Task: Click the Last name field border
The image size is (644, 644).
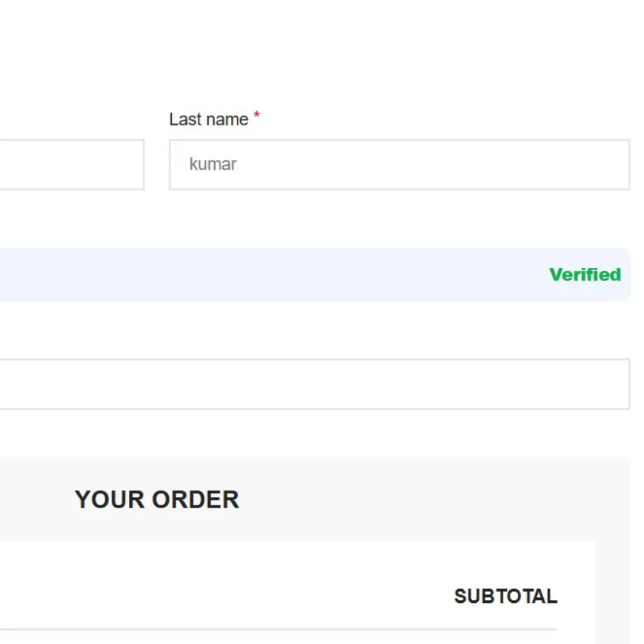Action: coord(400,138)
